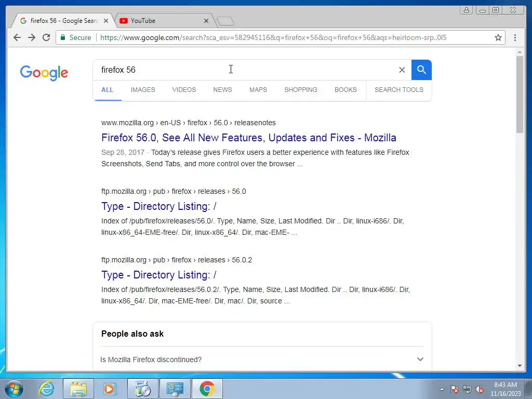Screen dimensions: 532x399
Task: Click the 'People also ask' heading
Action: [132, 334]
